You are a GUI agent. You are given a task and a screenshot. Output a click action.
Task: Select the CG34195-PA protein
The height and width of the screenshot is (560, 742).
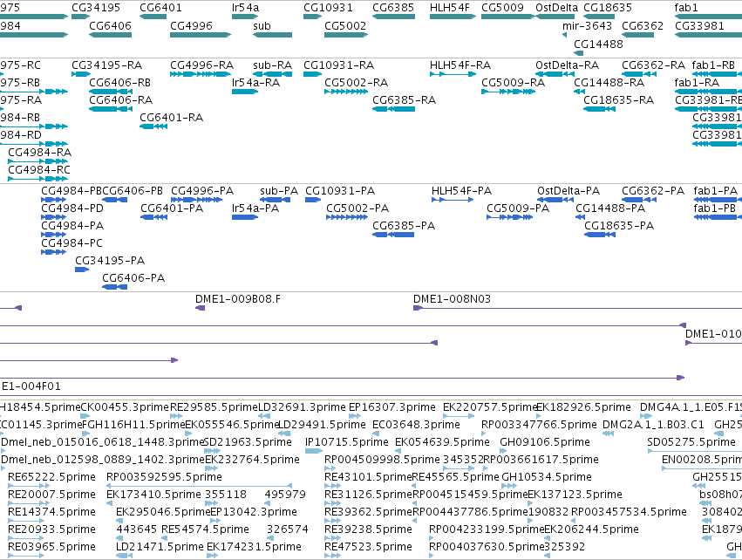(x=82, y=270)
